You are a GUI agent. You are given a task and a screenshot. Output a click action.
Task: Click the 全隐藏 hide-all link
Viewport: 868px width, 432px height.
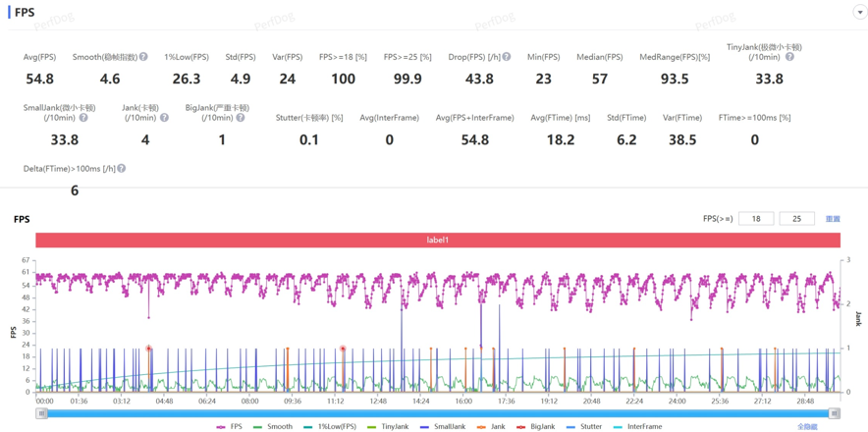click(807, 427)
